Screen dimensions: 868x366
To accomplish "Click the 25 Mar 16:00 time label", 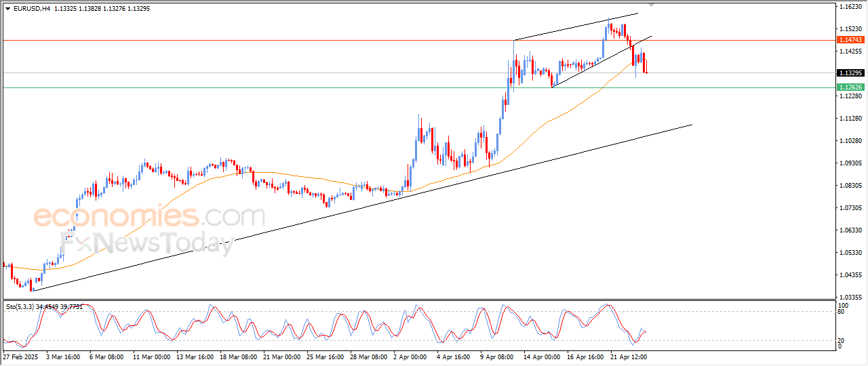I will (x=325, y=356).
